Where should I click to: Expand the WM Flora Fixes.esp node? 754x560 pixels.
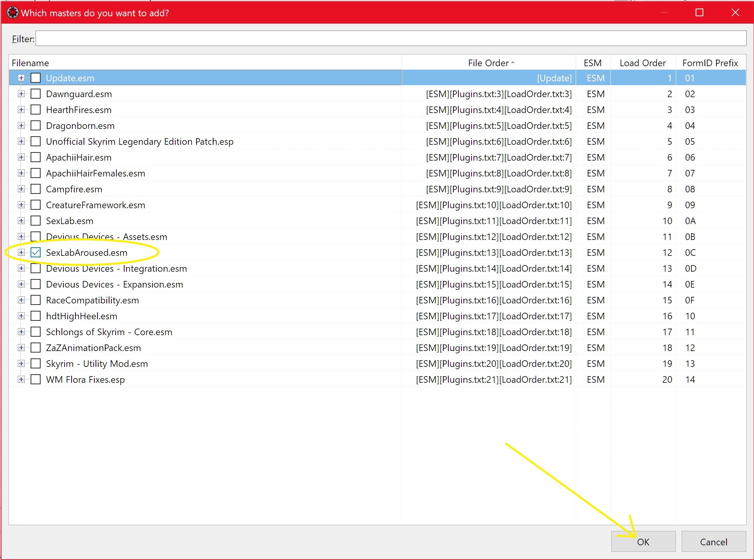(x=21, y=379)
